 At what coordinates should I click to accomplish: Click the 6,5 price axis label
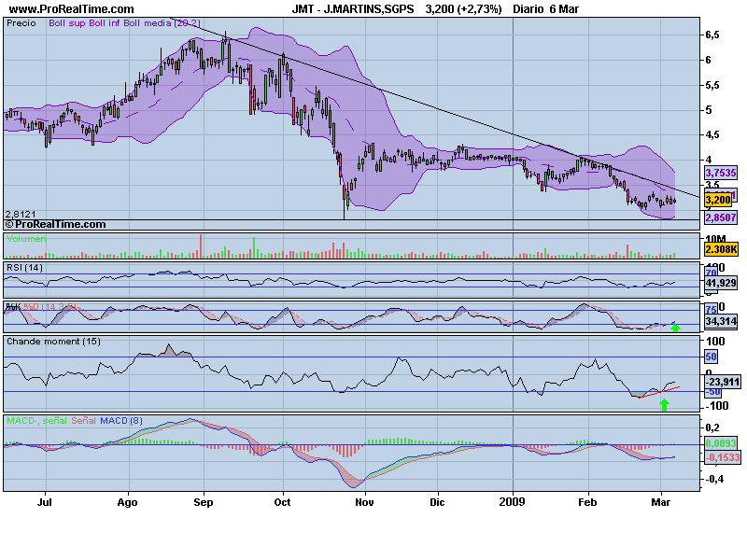point(712,35)
